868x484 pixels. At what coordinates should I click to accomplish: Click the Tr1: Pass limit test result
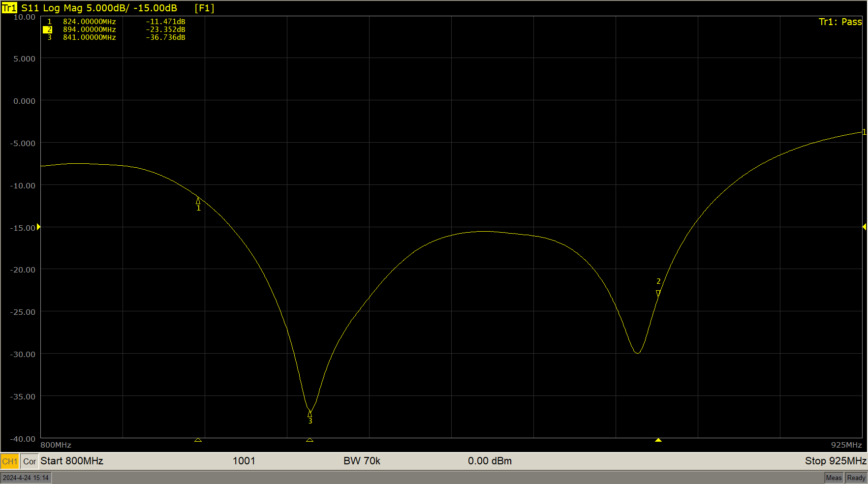click(840, 22)
